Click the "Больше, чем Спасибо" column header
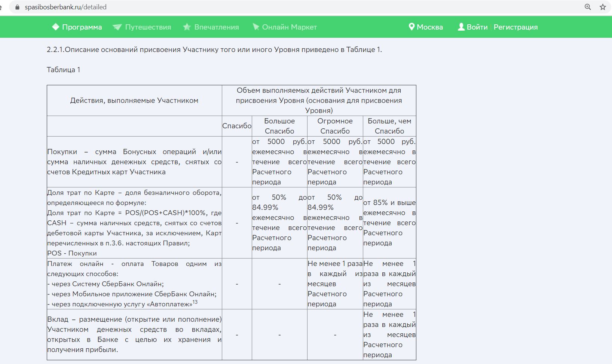 point(389,126)
